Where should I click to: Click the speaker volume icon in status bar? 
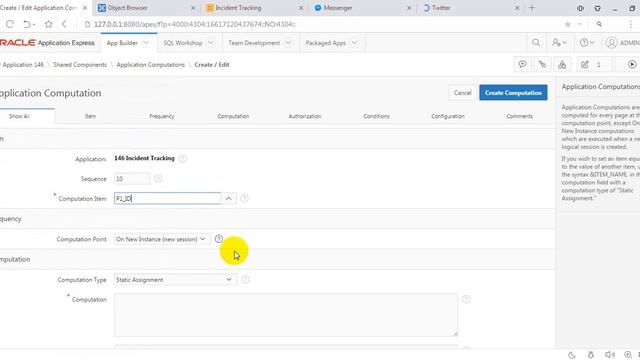click(x=609, y=355)
